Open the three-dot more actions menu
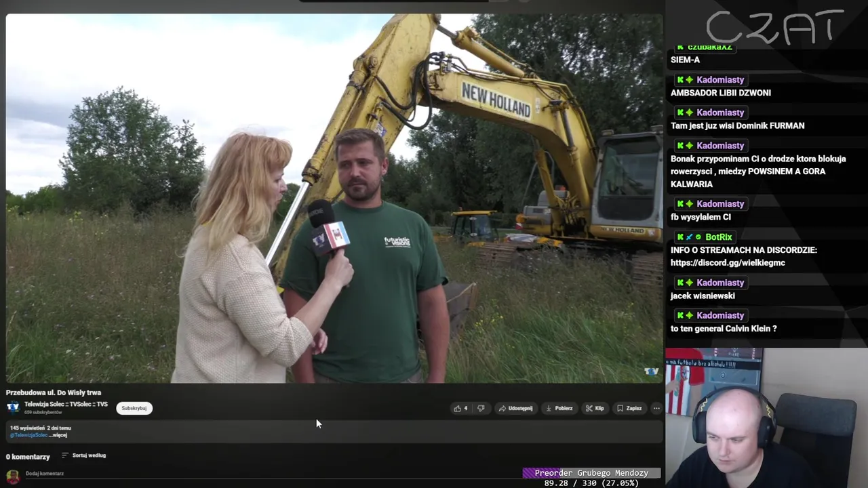This screenshot has height=488, width=868. coord(656,408)
